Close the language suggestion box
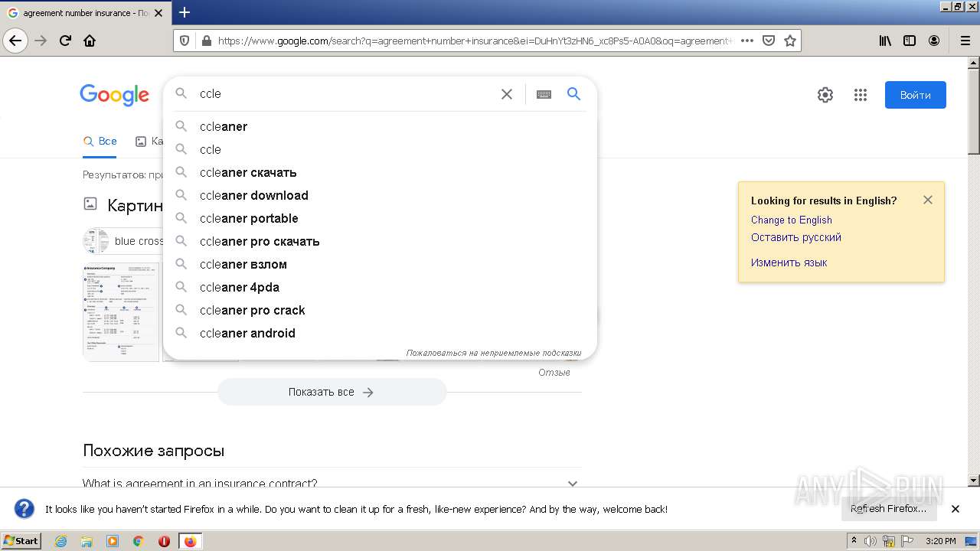 pos(928,200)
